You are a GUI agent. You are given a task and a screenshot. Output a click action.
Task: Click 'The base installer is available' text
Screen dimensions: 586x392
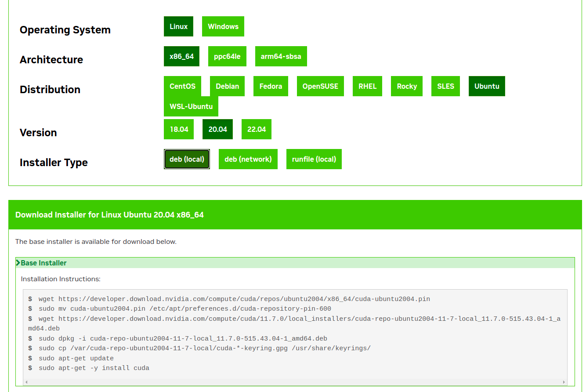coord(96,242)
